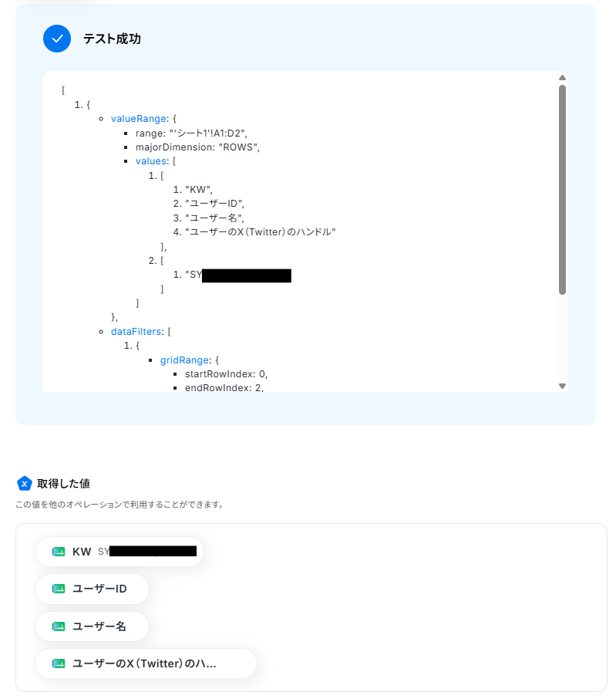616x699 pixels.
Task: Collapse the values array node
Action: point(152,161)
